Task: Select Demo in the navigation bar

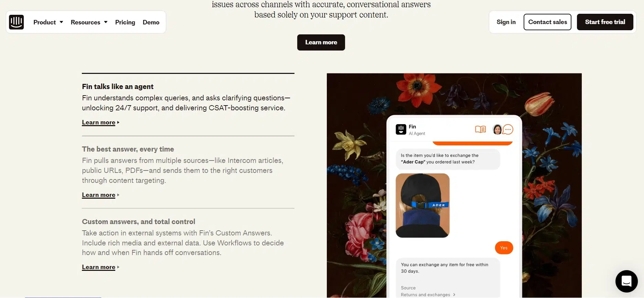Action: click(x=151, y=22)
